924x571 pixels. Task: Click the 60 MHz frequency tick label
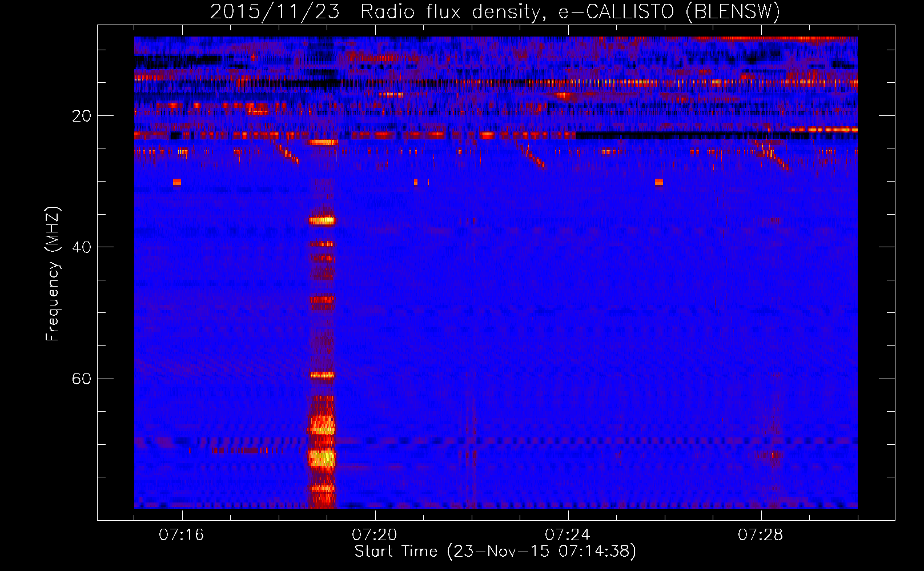click(82, 379)
